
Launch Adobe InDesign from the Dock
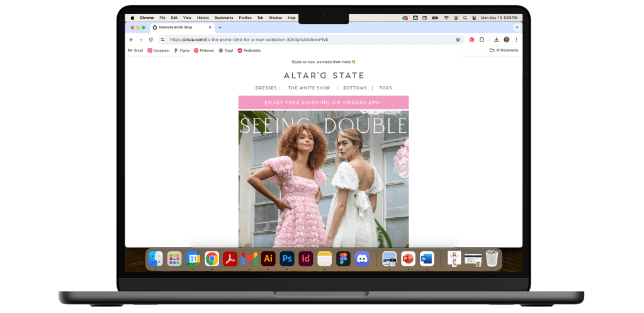tap(305, 259)
